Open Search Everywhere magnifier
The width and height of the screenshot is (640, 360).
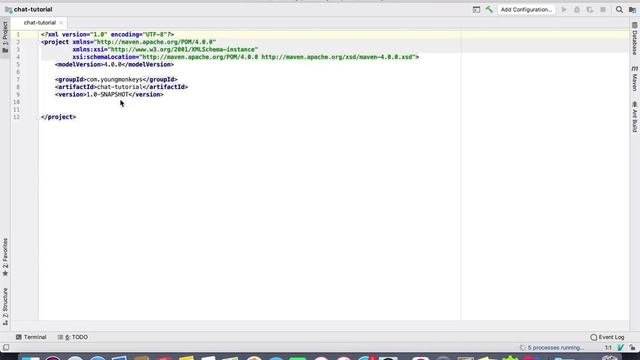coord(619,9)
